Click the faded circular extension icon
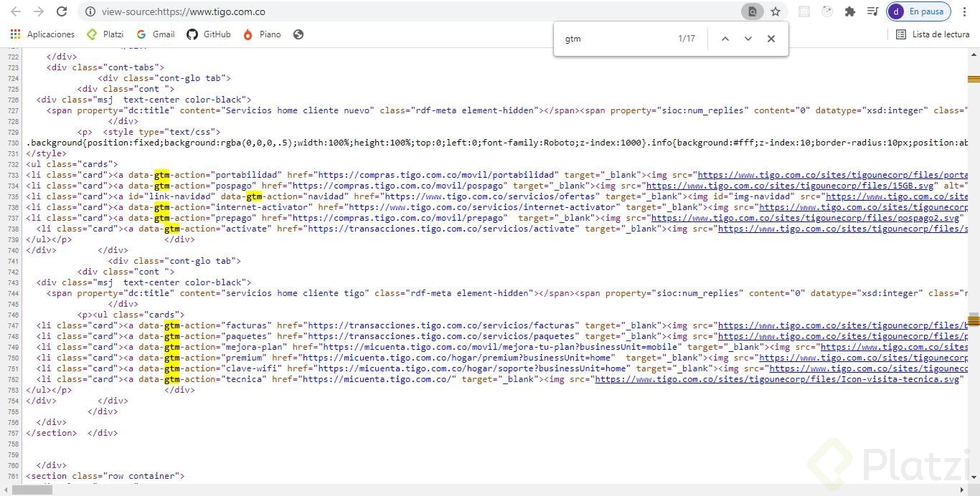The height and width of the screenshot is (496, 980). coord(827,11)
